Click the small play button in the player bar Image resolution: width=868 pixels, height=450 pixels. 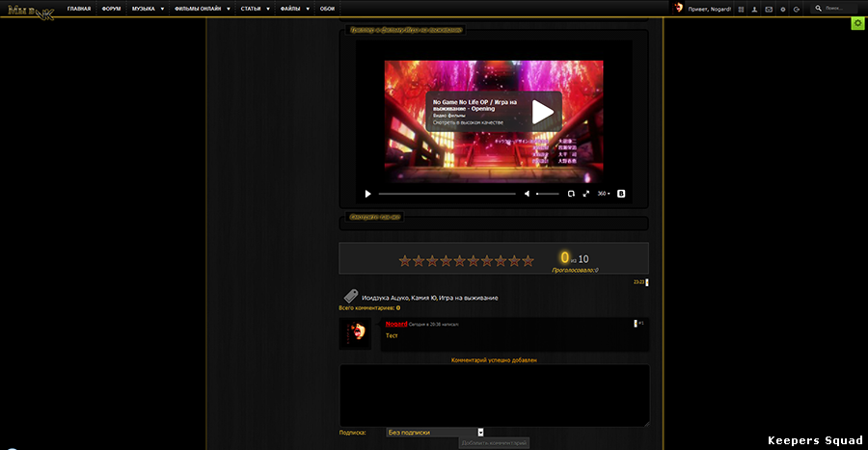[x=367, y=194]
